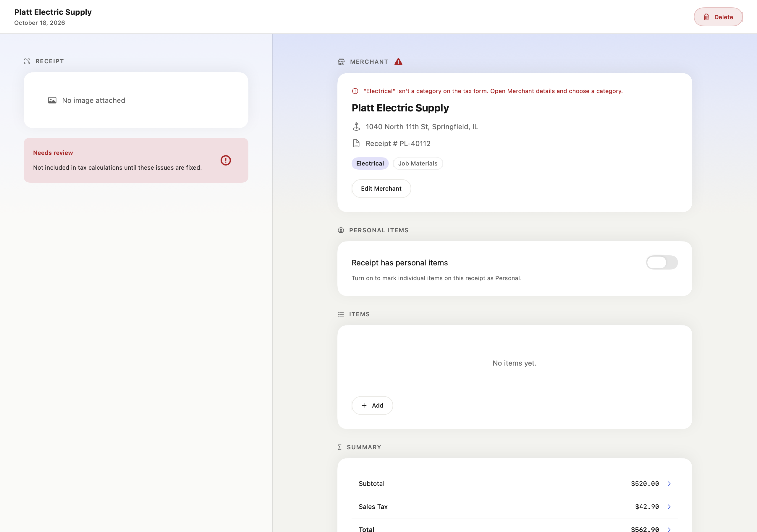Image resolution: width=757 pixels, height=532 pixels.
Task: Click the $520.00 subtotal value
Action: (x=645, y=484)
